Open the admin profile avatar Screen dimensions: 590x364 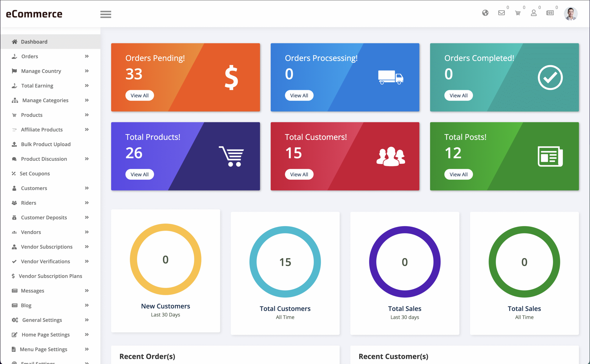[x=570, y=14]
